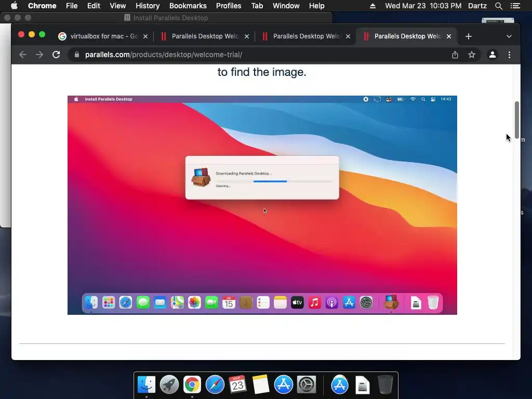Open Chrome's three-dot menu
The image size is (532, 399).
509,55
